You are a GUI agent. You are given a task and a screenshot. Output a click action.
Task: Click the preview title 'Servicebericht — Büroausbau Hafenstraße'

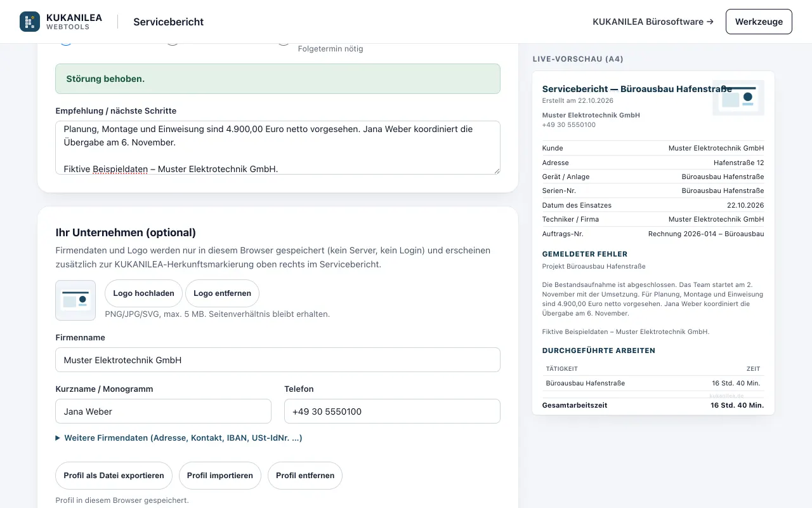click(x=637, y=90)
